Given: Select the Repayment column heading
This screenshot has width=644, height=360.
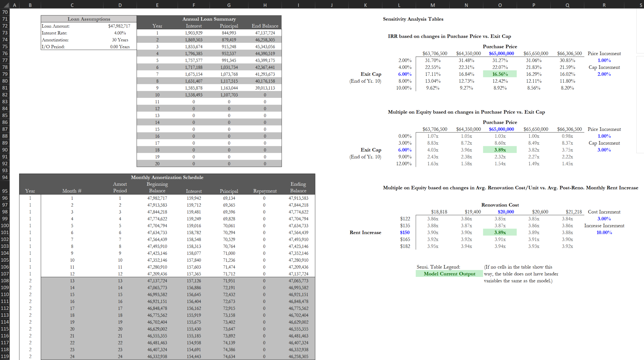Looking at the screenshot, I should [265, 191].
